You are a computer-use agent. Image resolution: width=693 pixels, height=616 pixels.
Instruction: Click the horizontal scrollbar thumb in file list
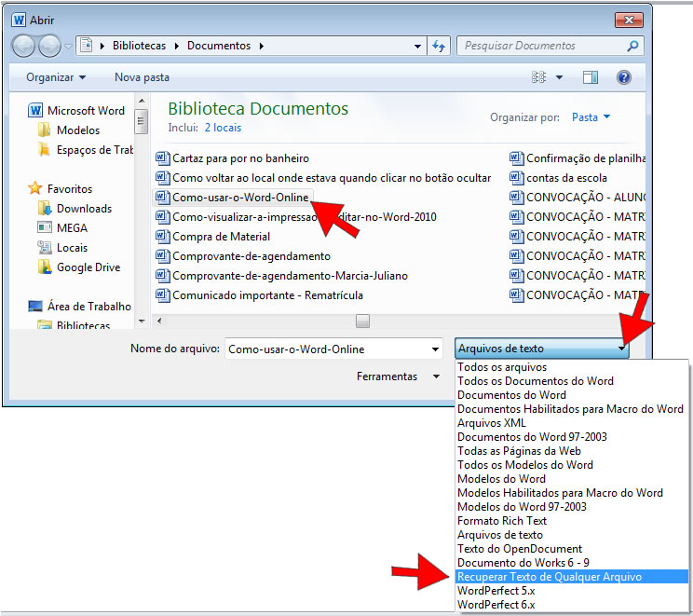click(362, 321)
